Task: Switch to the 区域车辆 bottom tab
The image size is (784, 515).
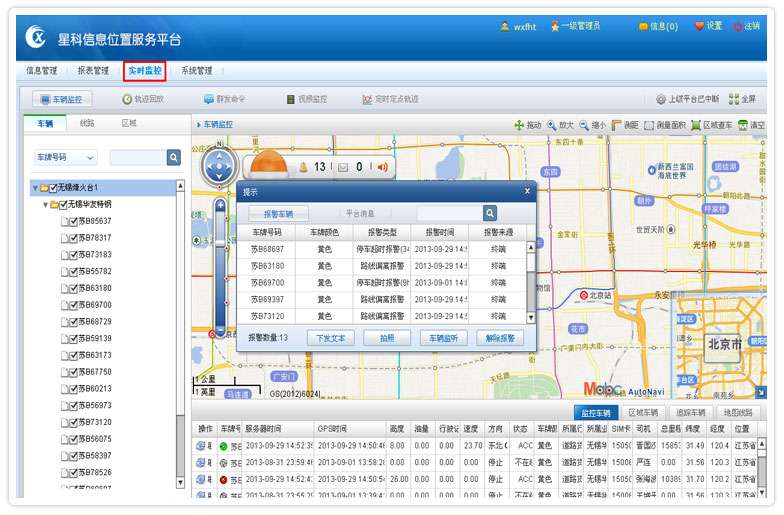Action: pyautogui.click(x=642, y=412)
